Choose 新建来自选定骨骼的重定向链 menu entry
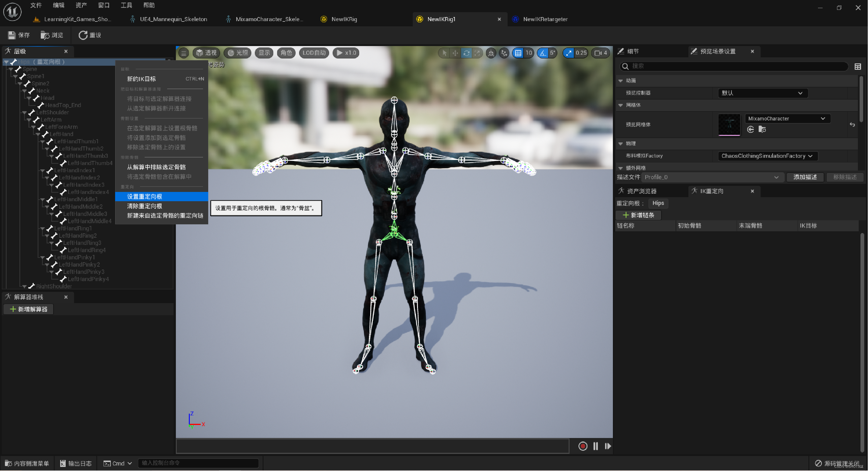The height and width of the screenshot is (471, 868). [x=161, y=215]
